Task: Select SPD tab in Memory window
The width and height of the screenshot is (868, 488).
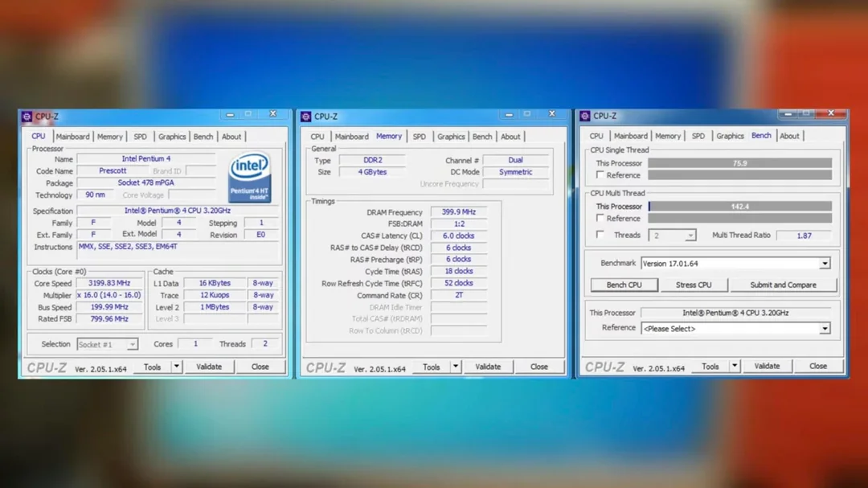Action: (x=419, y=137)
